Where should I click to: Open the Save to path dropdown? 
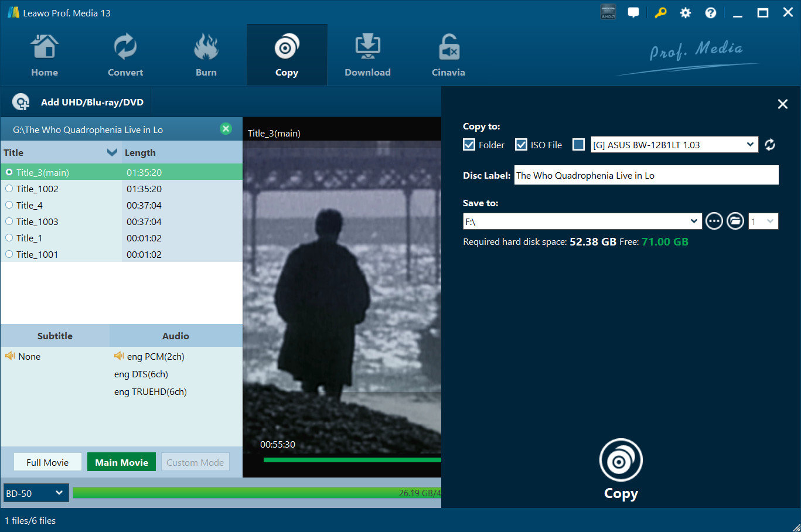point(582,221)
